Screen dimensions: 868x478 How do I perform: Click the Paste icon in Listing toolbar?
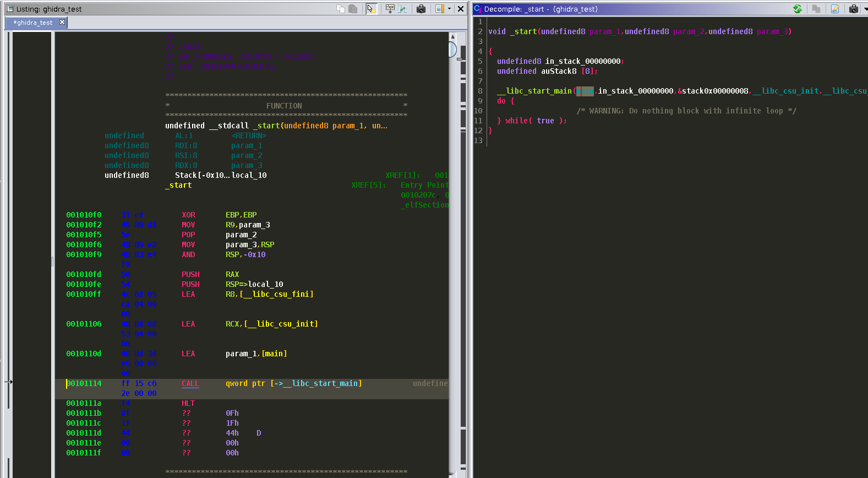point(353,9)
